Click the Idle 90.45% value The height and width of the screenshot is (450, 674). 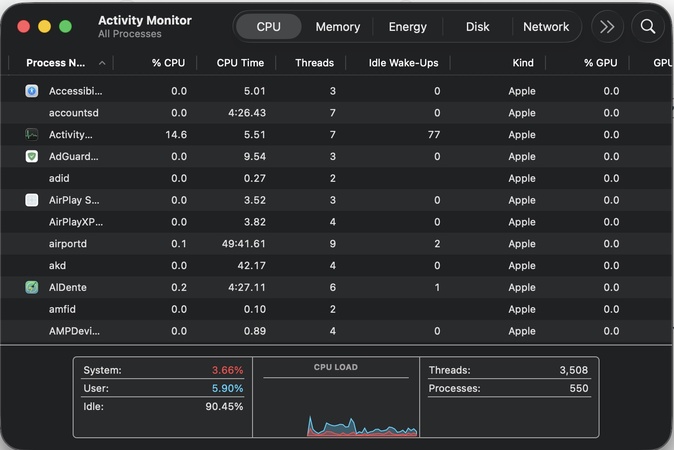(224, 406)
